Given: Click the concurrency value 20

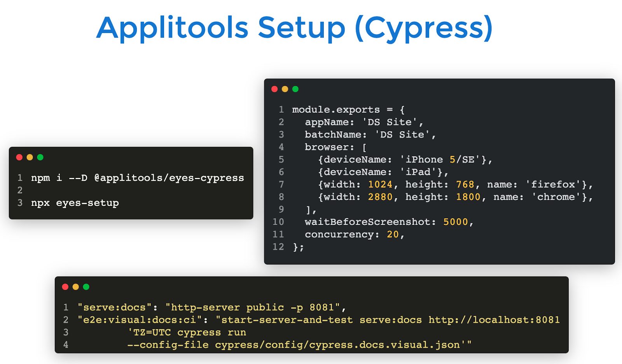Looking at the screenshot, I should [393, 234].
